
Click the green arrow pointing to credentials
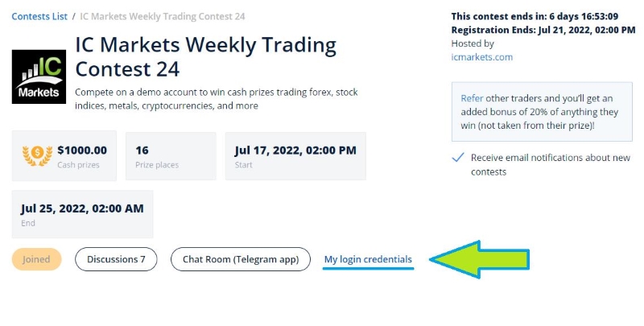point(479,259)
